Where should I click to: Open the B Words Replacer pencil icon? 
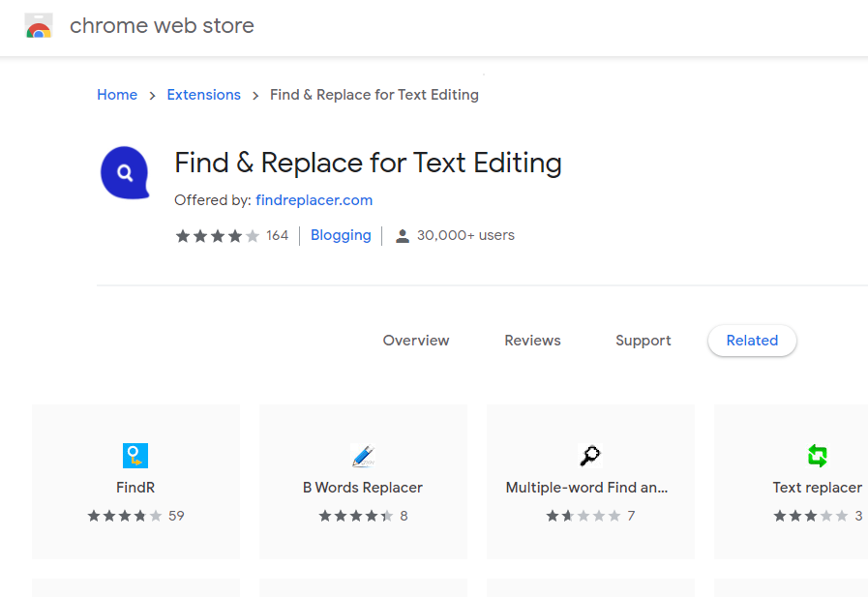point(363,456)
